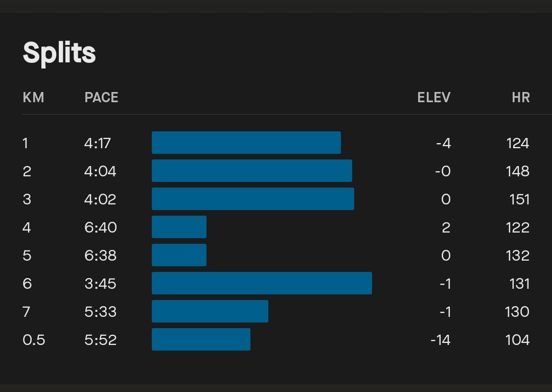The width and height of the screenshot is (552, 392).
Task: Select the bar for the 4:02 split
Action: 252,199
